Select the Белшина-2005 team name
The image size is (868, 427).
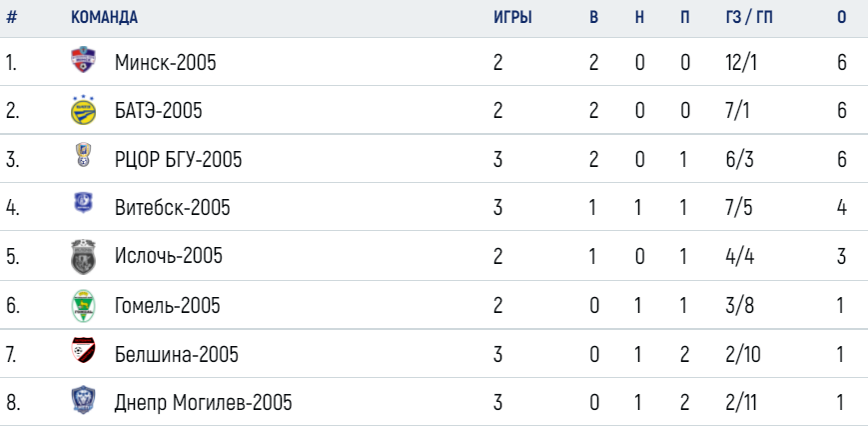[177, 354]
